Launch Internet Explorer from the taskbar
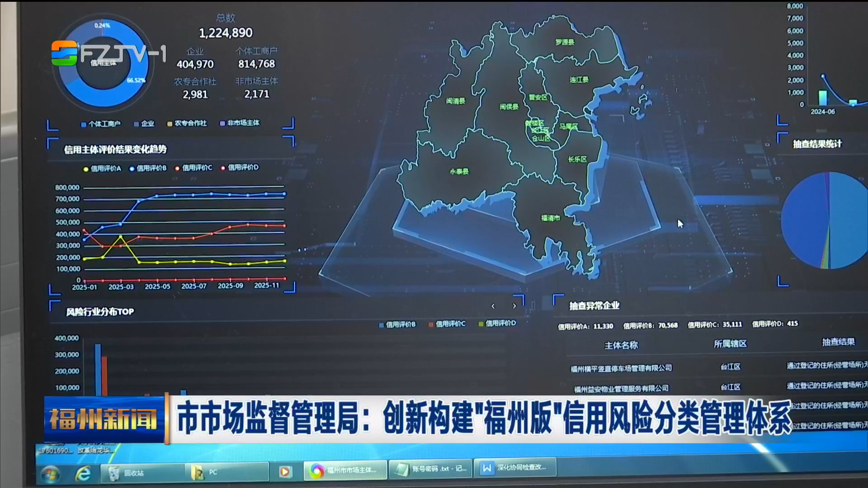The height and width of the screenshot is (488, 868). pos(83,473)
